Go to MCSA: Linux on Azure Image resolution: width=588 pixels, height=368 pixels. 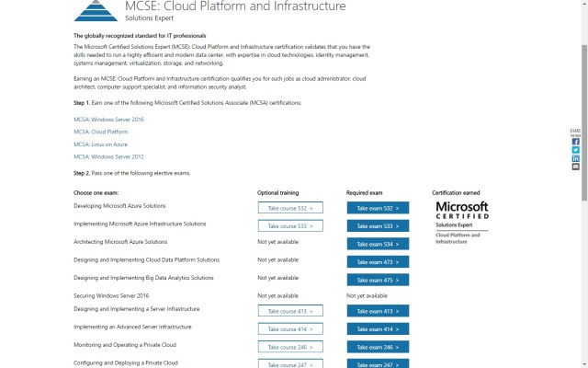tap(100, 144)
